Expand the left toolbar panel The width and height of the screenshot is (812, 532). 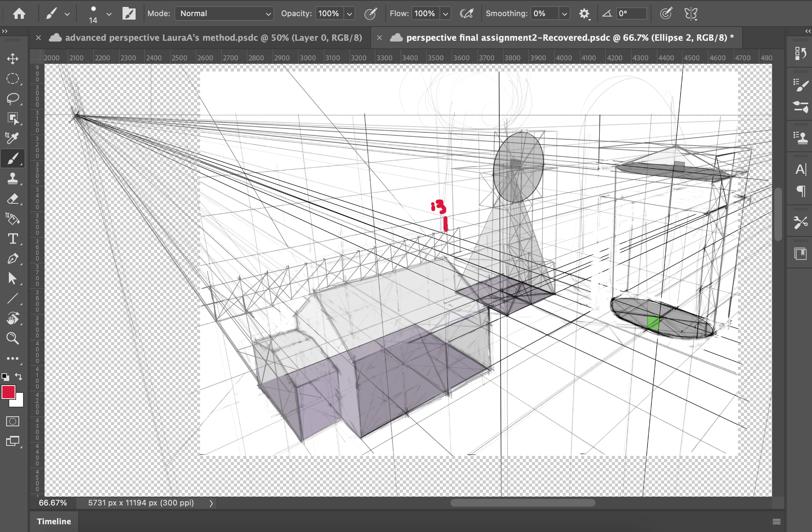pyautogui.click(x=5, y=31)
